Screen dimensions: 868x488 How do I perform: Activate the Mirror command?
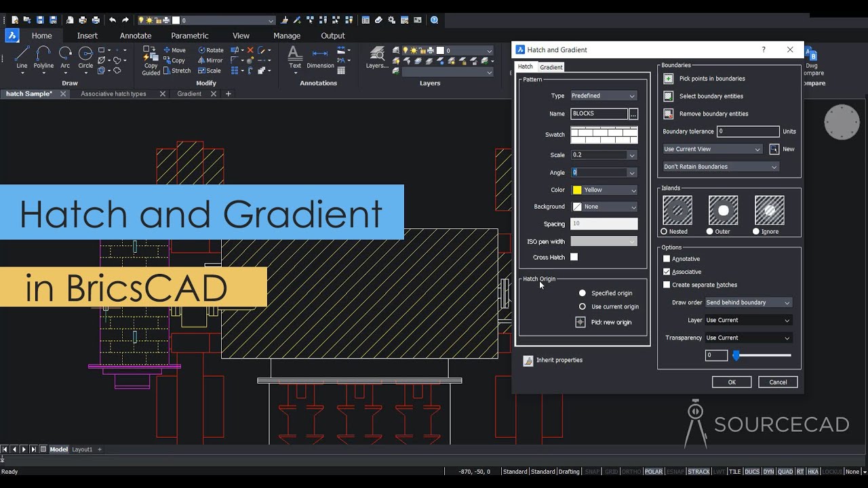[210, 60]
